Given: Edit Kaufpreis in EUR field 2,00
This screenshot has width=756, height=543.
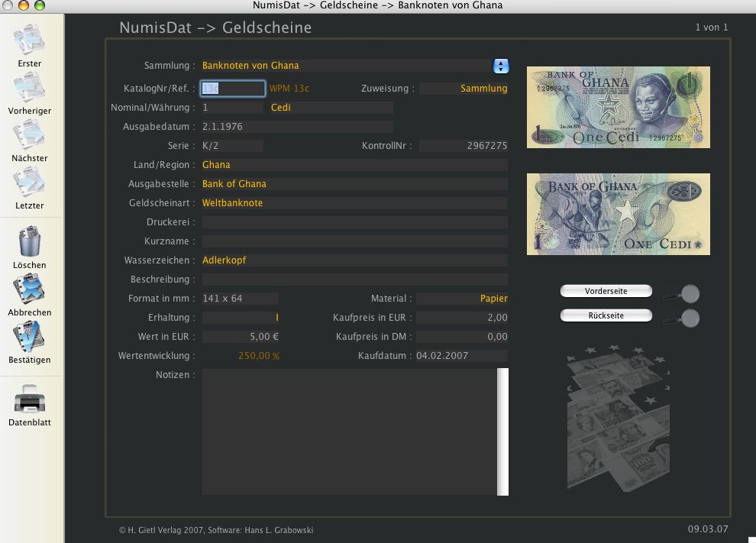Looking at the screenshot, I should click(x=462, y=318).
